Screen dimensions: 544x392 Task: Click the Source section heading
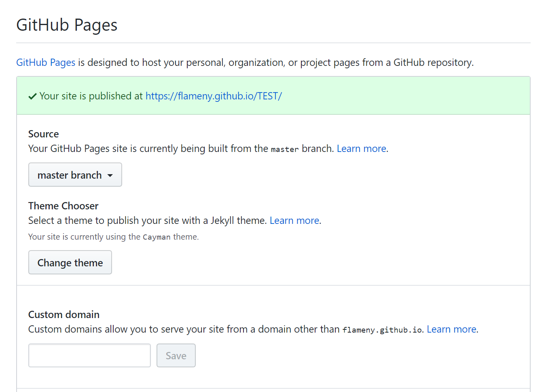(x=44, y=134)
